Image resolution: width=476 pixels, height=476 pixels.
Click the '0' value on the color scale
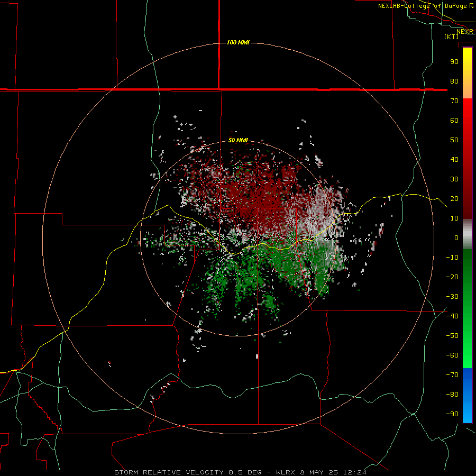click(456, 238)
